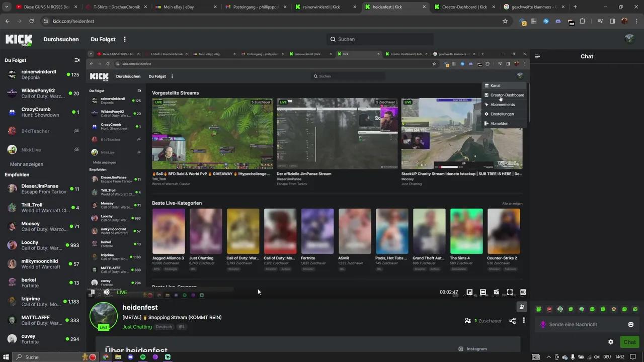Image resolution: width=644 pixels, height=362 pixels.
Task: Open Chrome side panel
Action: point(612,21)
